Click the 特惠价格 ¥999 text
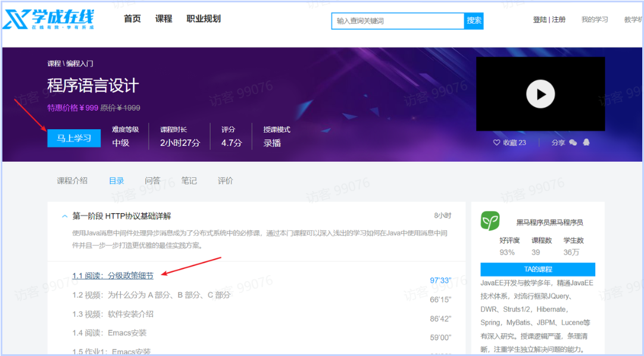Image resolution: width=644 pixels, height=356 pixels. click(73, 108)
